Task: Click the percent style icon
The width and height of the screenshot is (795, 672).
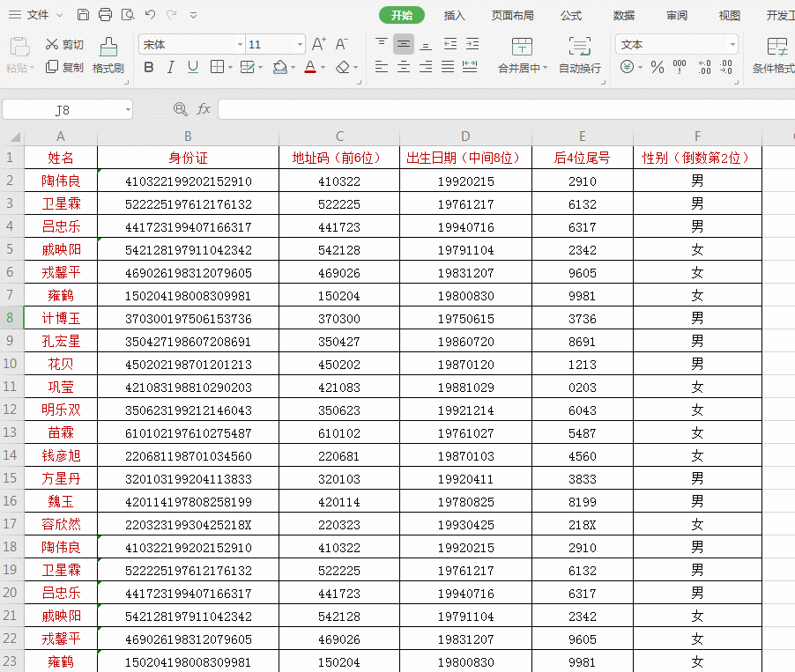Action: tap(658, 67)
